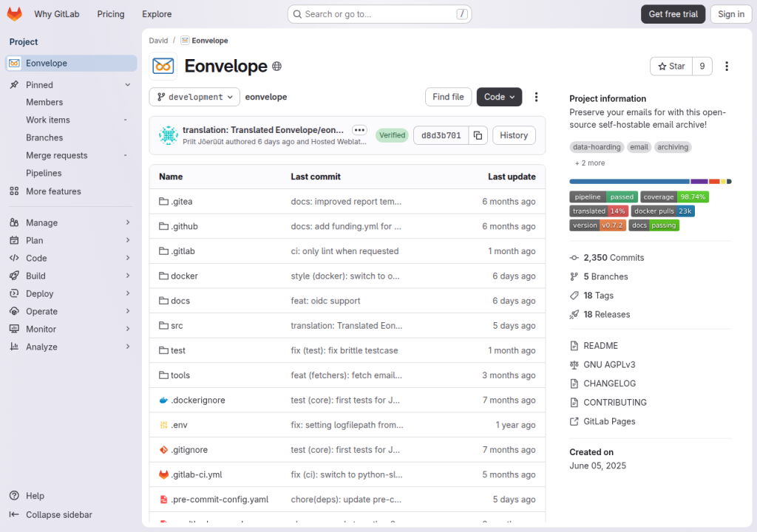Expand the Build sidebar section

click(70, 276)
